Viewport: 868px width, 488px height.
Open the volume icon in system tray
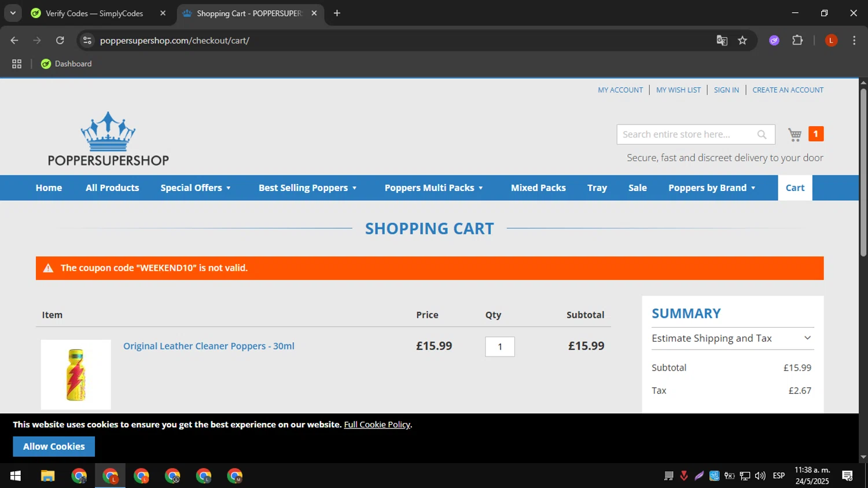[760, 476]
